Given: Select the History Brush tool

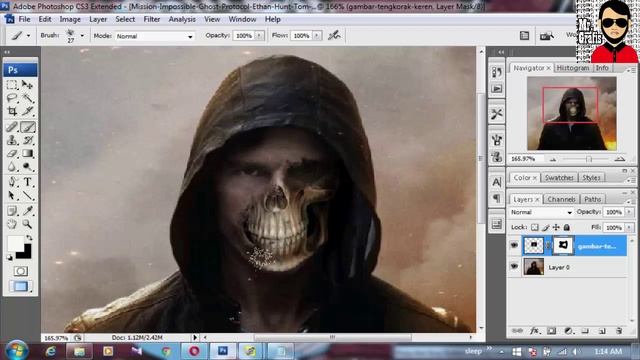Looking at the screenshot, I should [x=27, y=140].
